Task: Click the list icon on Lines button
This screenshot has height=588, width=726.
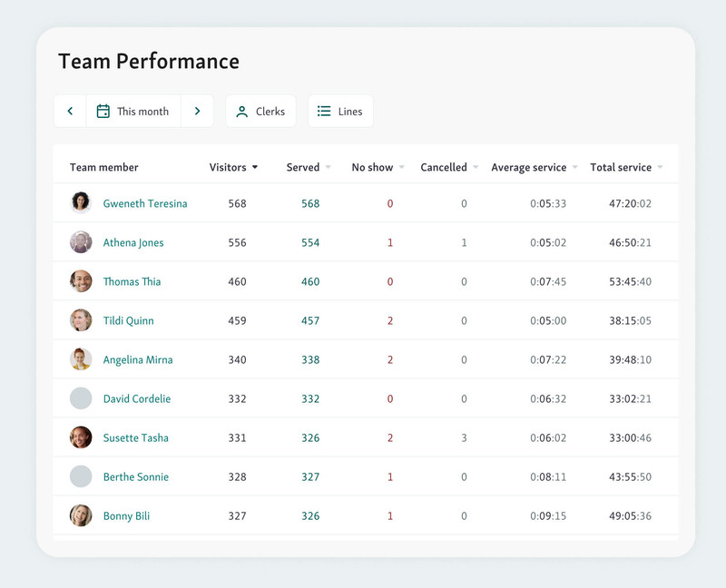Action: click(x=324, y=112)
